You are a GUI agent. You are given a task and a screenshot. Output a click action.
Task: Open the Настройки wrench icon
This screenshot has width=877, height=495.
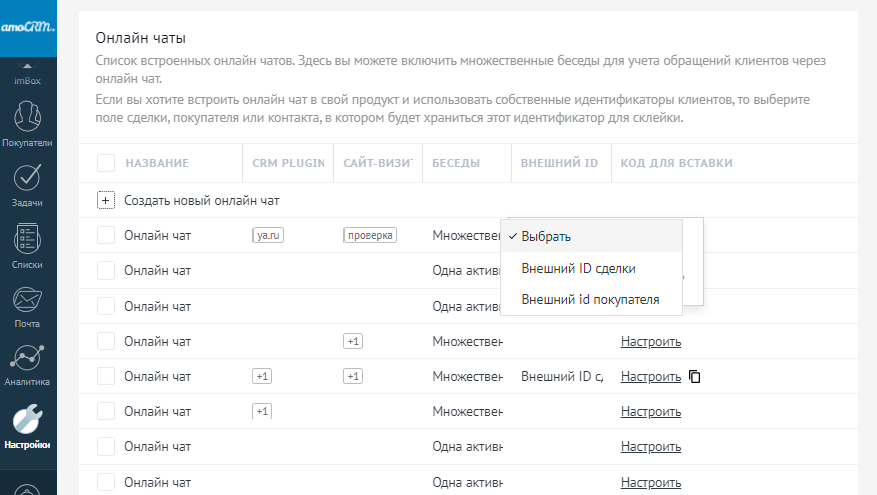pos(28,420)
